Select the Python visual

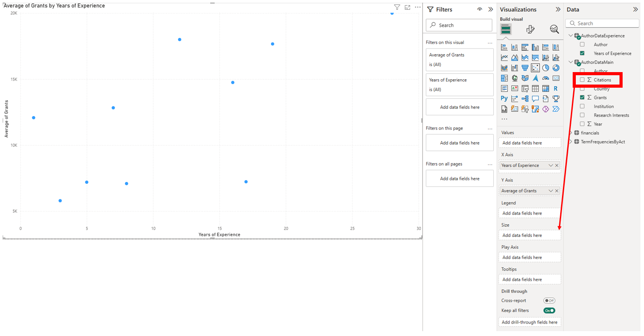(x=504, y=98)
